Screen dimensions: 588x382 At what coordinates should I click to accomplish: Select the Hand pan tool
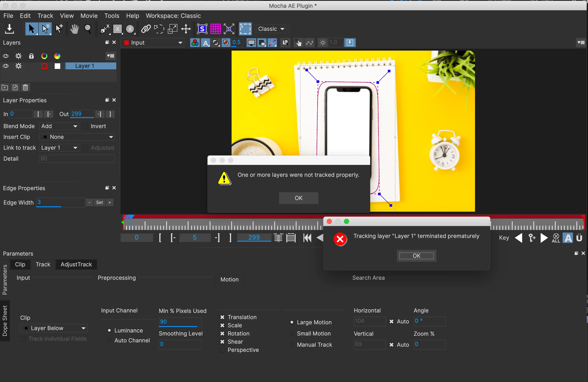point(74,29)
